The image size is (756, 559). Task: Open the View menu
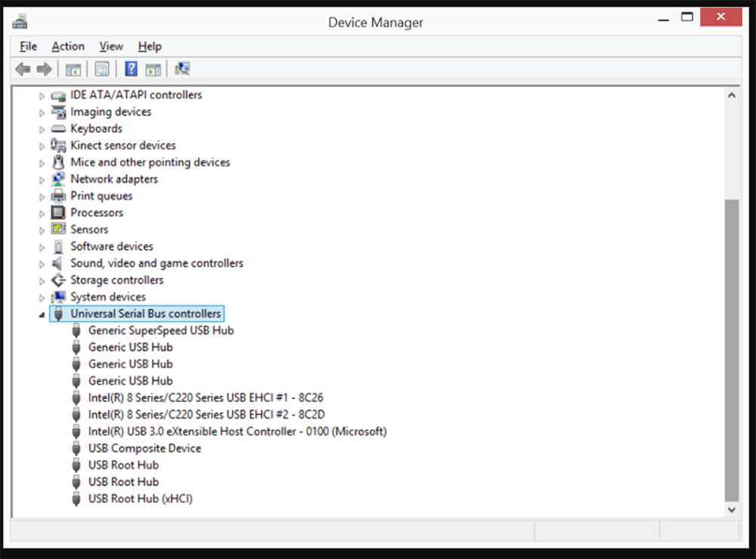click(x=110, y=46)
